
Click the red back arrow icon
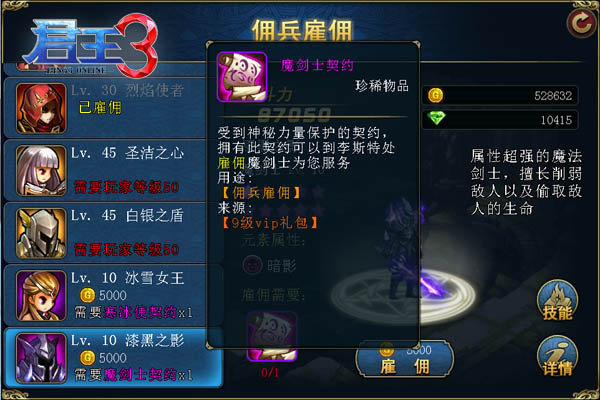[x=581, y=23]
